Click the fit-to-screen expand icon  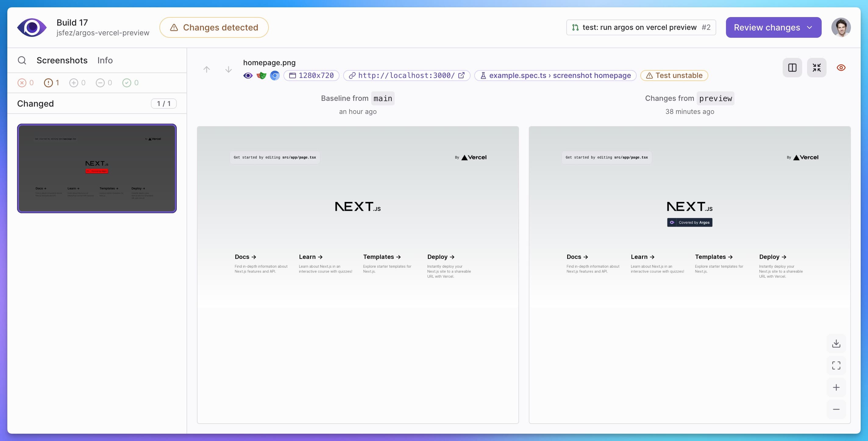tap(837, 365)
